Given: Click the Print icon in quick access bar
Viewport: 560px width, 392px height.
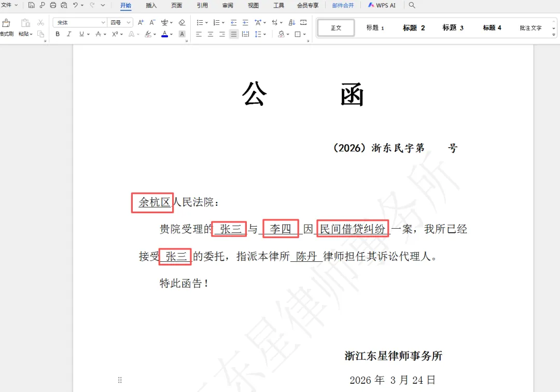Looking at the screenshot, I should [53, 5].
